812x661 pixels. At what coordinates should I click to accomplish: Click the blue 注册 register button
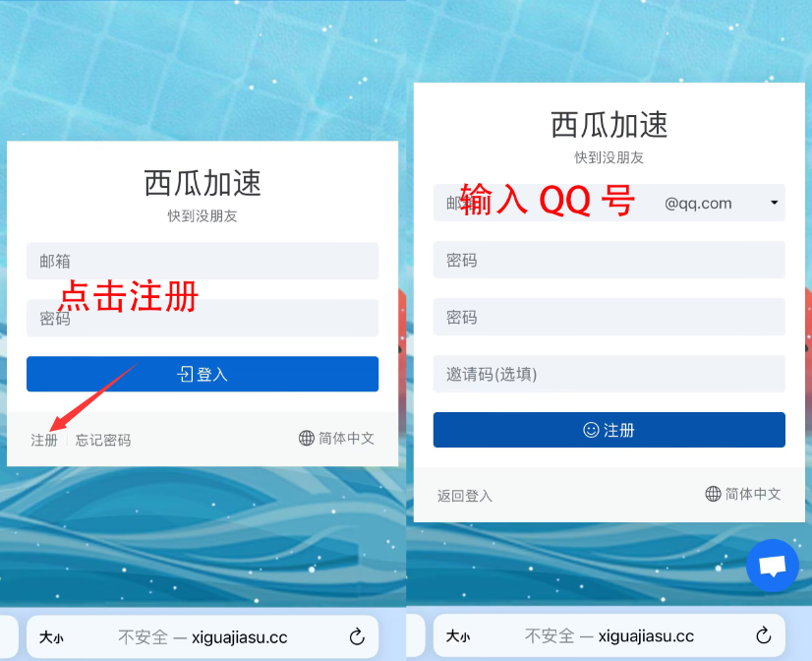click(609, 430)
